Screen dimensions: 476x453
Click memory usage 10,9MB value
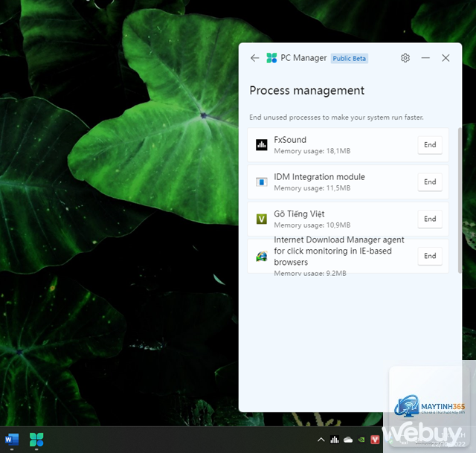click(x=338, y=225)
